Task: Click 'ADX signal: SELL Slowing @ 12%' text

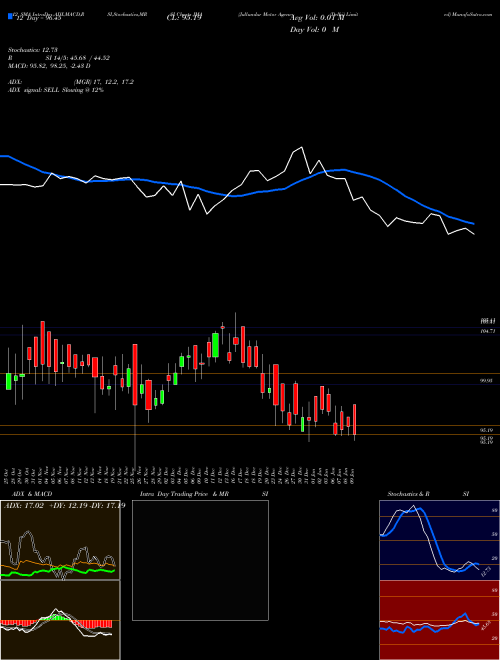Action: tap(56, 90)
